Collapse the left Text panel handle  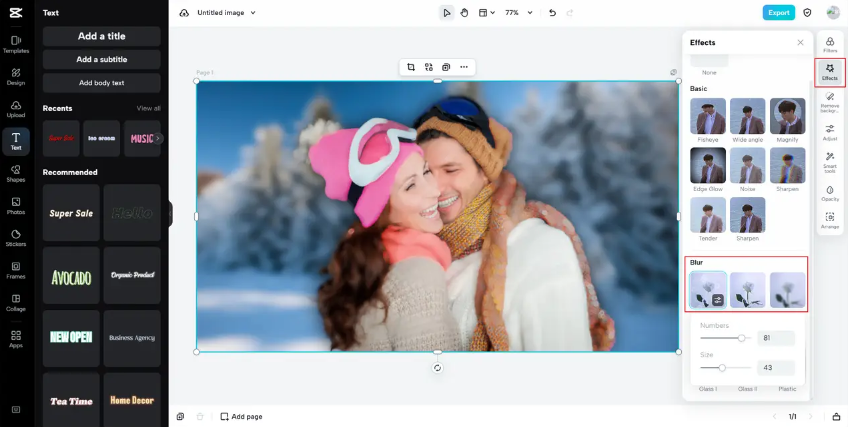point(170,214)
